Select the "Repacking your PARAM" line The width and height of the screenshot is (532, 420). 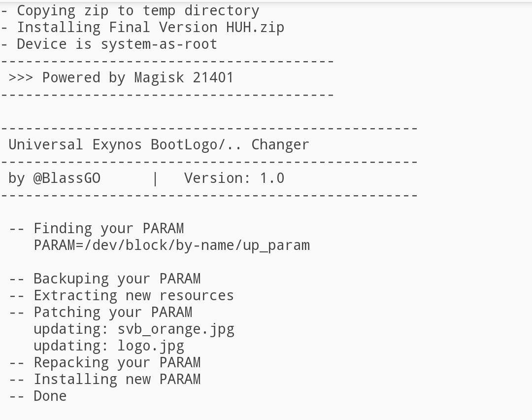[117, 362]
